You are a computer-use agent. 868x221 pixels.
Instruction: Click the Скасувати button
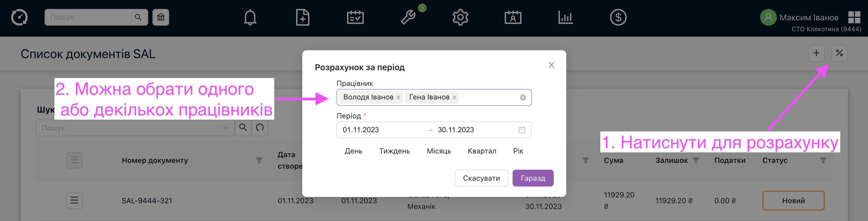pyautogui.click(x=481, y=178)
